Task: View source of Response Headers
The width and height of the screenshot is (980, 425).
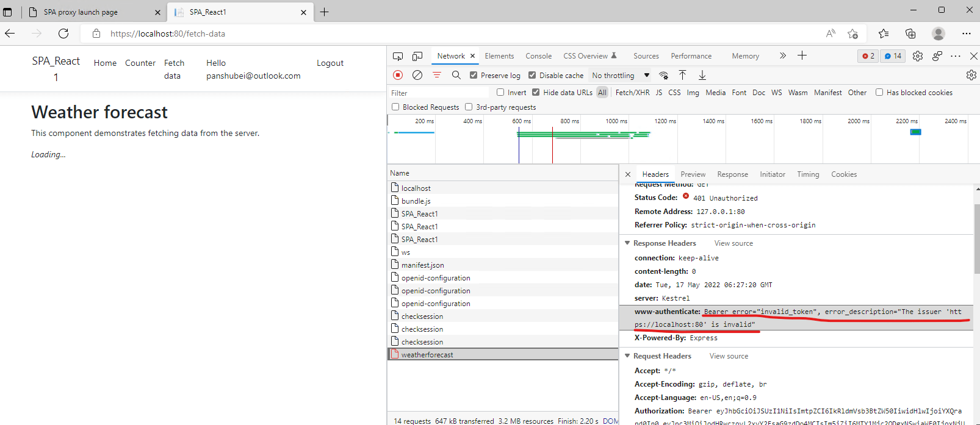Action: [x=733, y=243]
